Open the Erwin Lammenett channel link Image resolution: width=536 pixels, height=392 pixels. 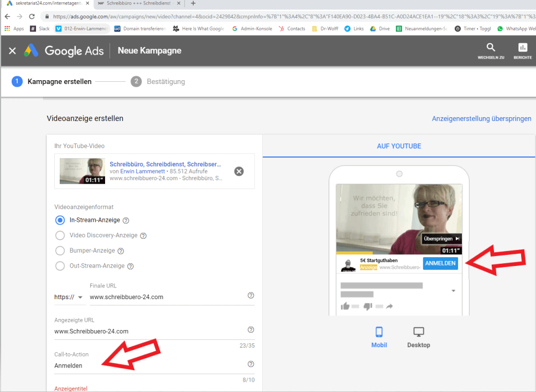[x=143, y=171]
